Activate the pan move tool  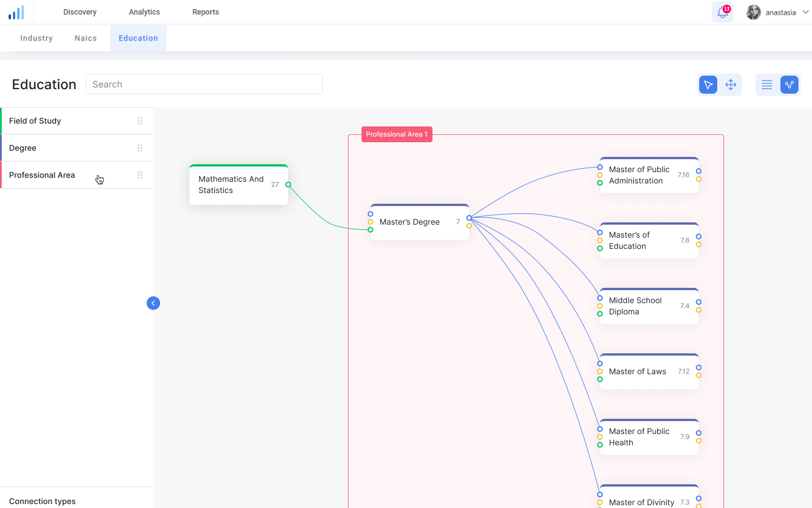(731, 85)
